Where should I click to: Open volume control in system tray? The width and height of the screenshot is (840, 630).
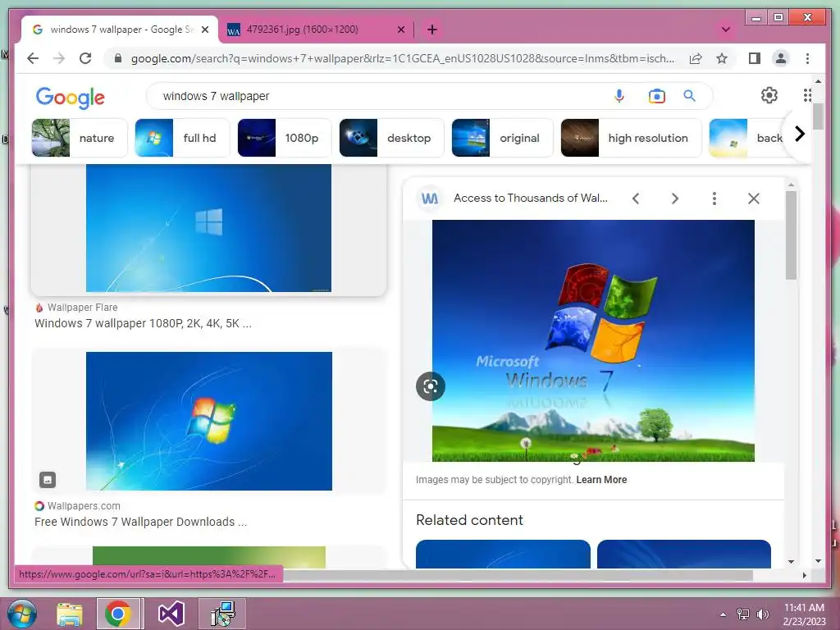point(762,614)
